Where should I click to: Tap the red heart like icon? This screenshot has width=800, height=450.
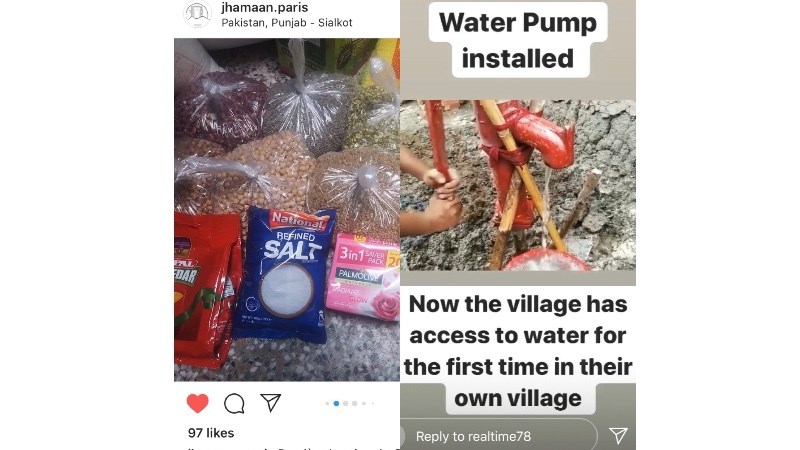point(197,403)
